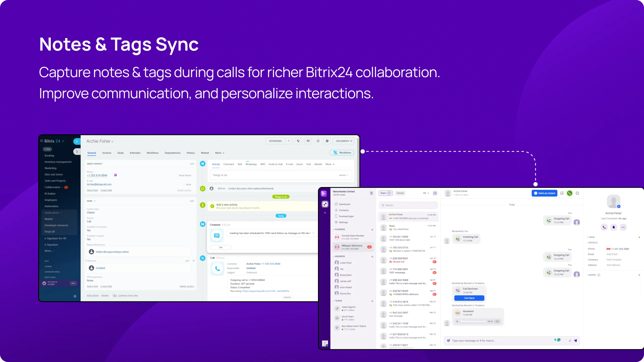This screenshot has height=362, width=644.
Task: Click the KrispCall logo icon in the purple sidebar
Action: 324,193
